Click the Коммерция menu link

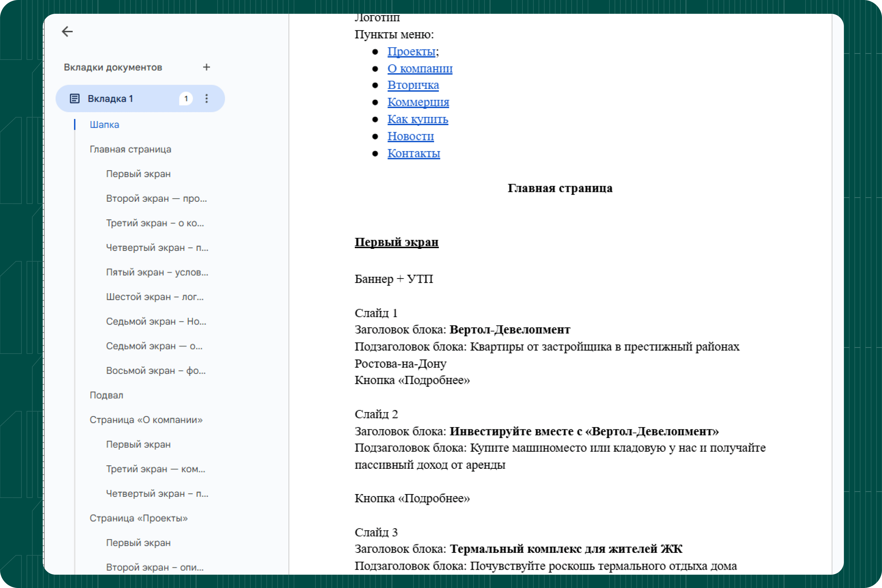pyautogui.click(x=418, y=102)
